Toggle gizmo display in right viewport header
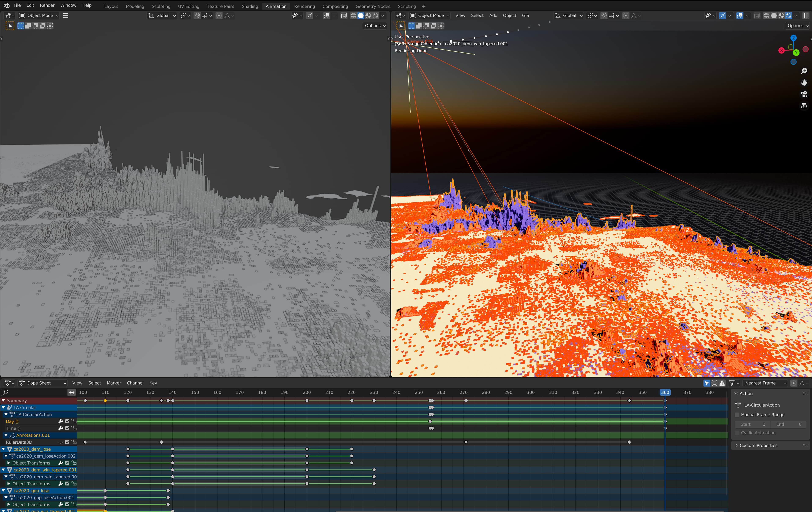This screenshot has height=512, width=812. (722, 15)
